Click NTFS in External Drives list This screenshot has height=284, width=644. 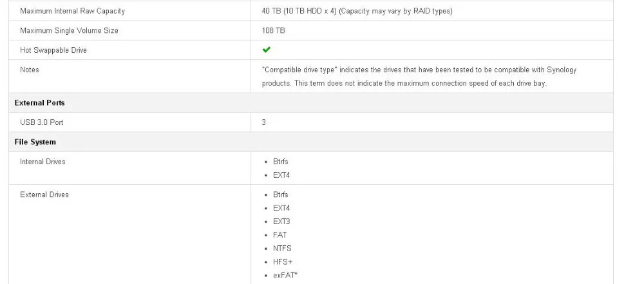[x=282, y=249]
